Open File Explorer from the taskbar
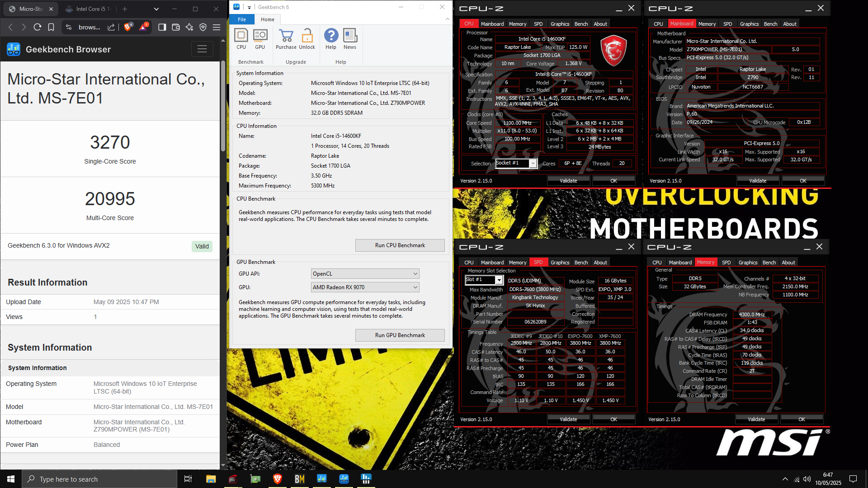 (x=211, y=479)
